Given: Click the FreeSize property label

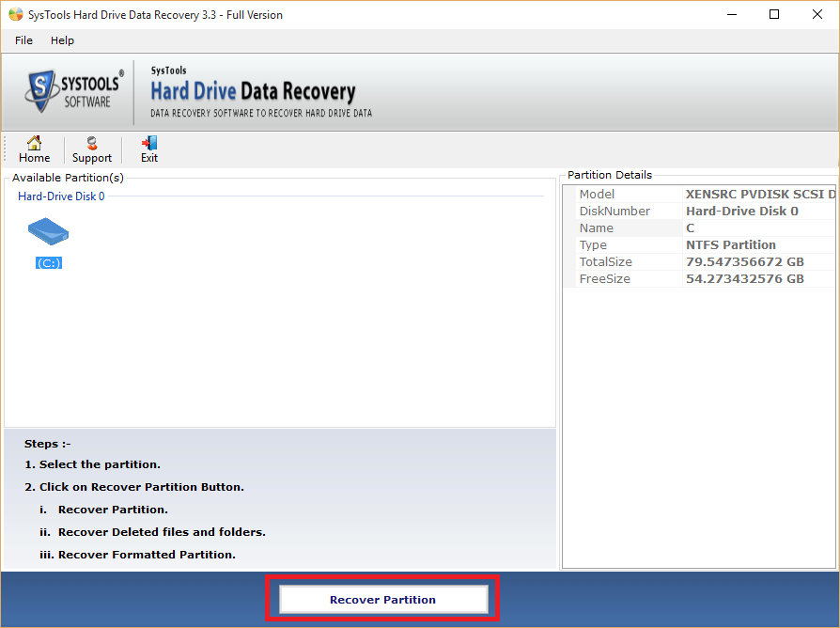Looking at the screenshot, I should click(x=604, y=278).
